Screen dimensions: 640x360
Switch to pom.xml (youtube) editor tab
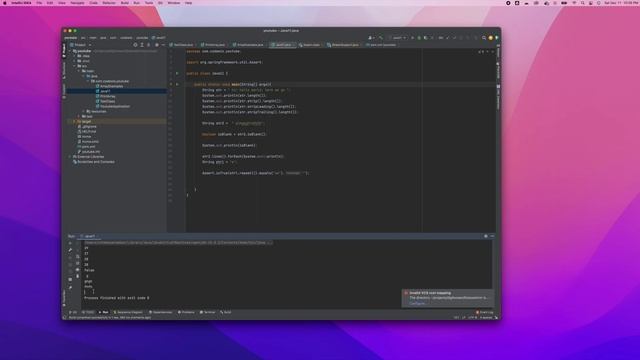tap(382, 45)
